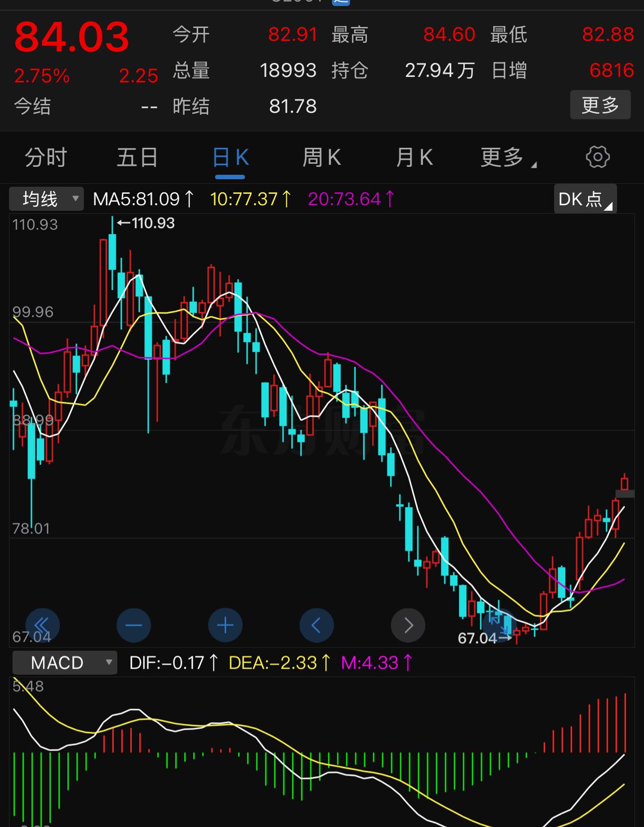Tap the 更多 button in quote header
Viewport: 644px width, 827px height.
click(600, 105)
